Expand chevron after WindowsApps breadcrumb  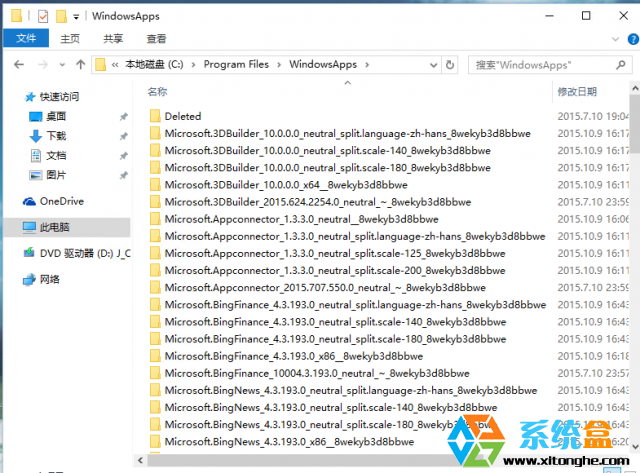367,64
